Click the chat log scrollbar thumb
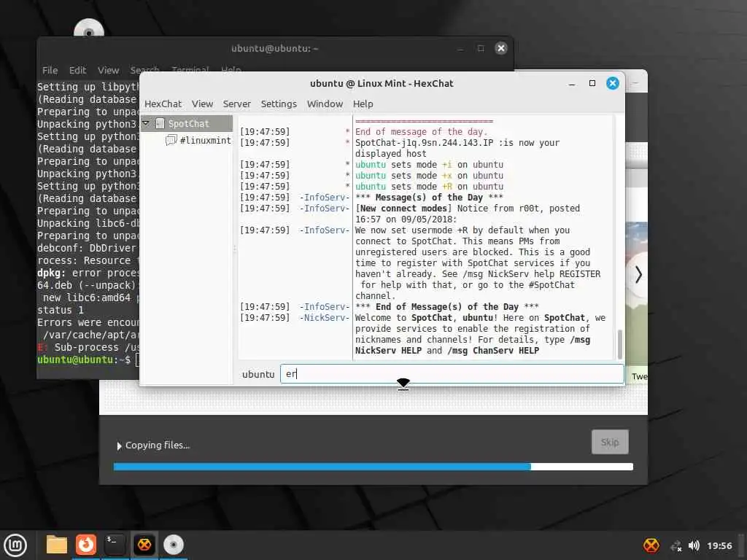747x560 pixels. (620, 344)
